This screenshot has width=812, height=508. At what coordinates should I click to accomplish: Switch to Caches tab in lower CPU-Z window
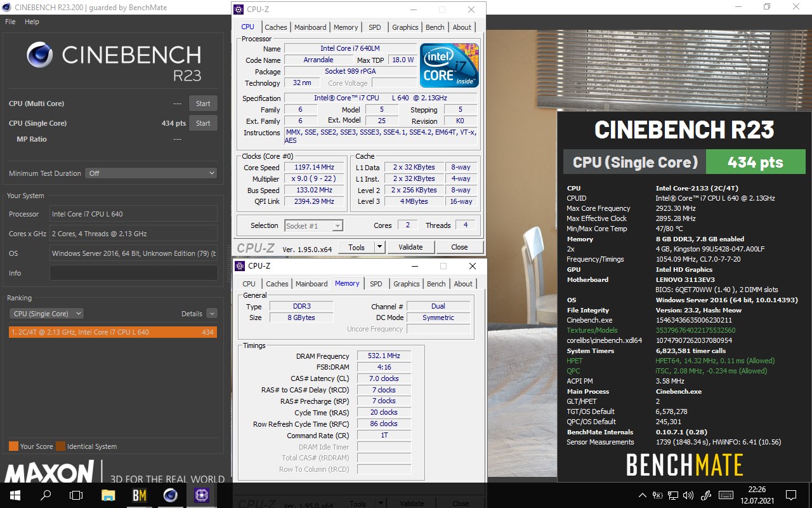click(277, 284)
